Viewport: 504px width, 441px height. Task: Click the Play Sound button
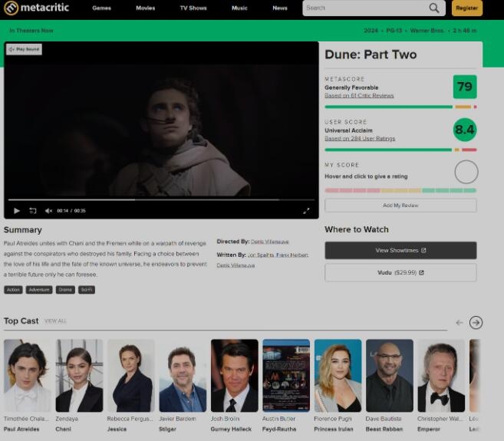pyautogui.click(x=24, y=49)
